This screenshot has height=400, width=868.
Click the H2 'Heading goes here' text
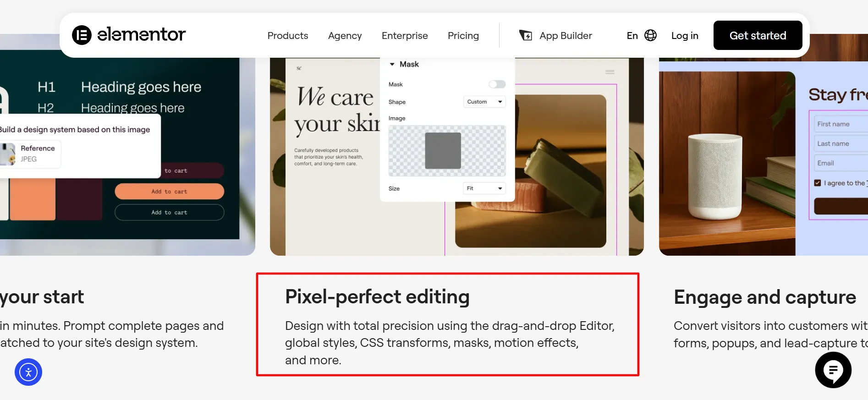click(133, 108)
